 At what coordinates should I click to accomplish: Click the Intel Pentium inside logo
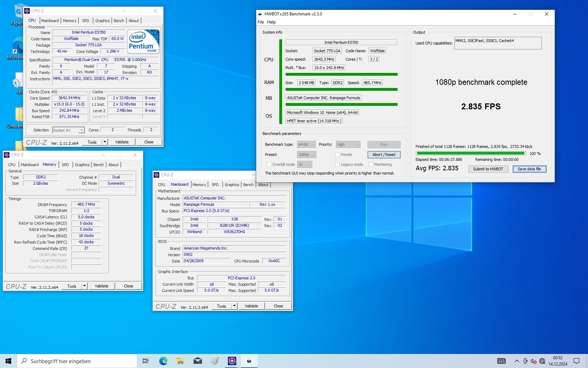click(x=143, y=41)
